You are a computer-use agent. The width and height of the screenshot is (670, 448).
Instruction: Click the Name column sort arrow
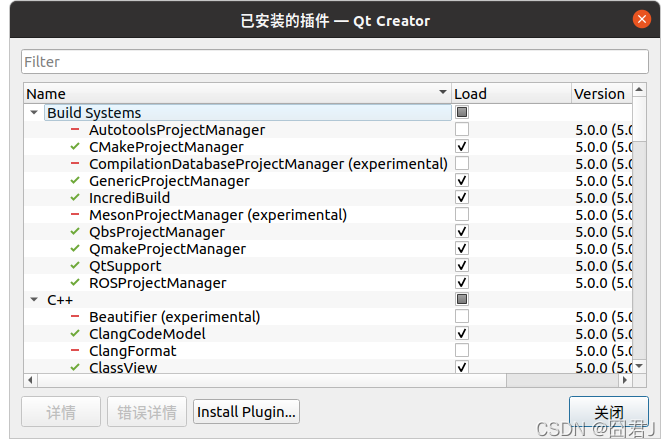443,93
